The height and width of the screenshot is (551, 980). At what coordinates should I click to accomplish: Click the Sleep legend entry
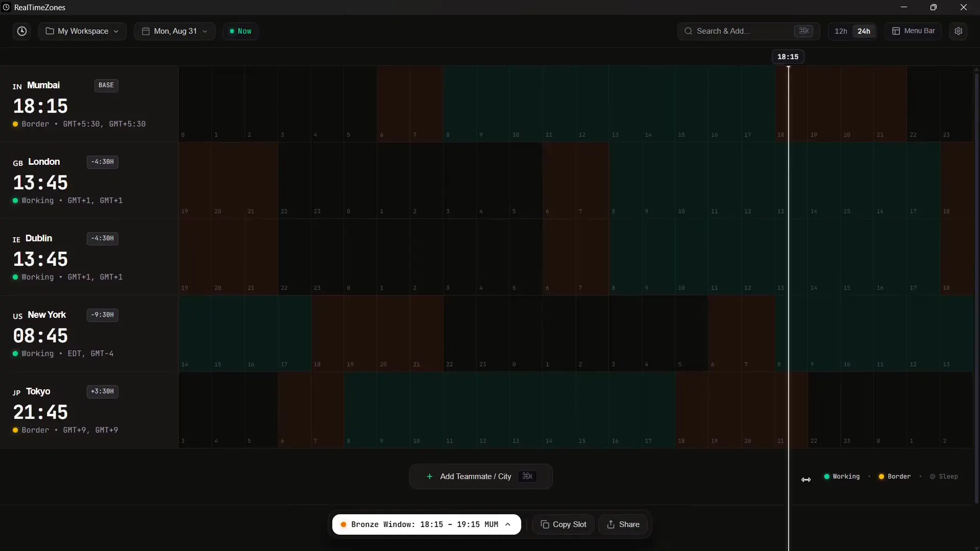(x=944, y=477)
